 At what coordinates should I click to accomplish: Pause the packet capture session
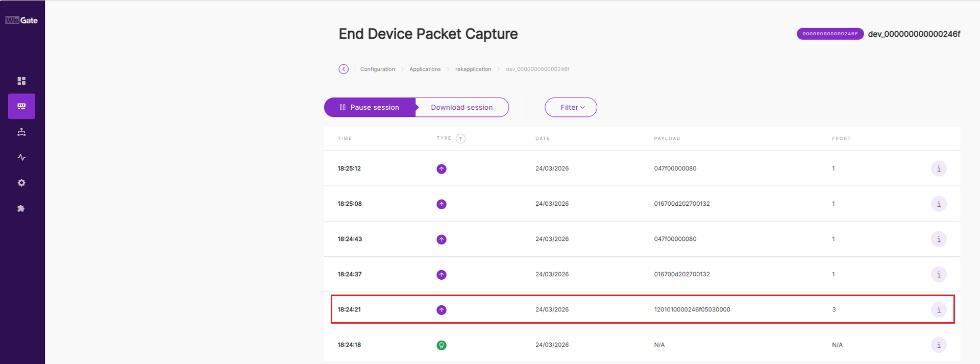(x=370, y=107)
